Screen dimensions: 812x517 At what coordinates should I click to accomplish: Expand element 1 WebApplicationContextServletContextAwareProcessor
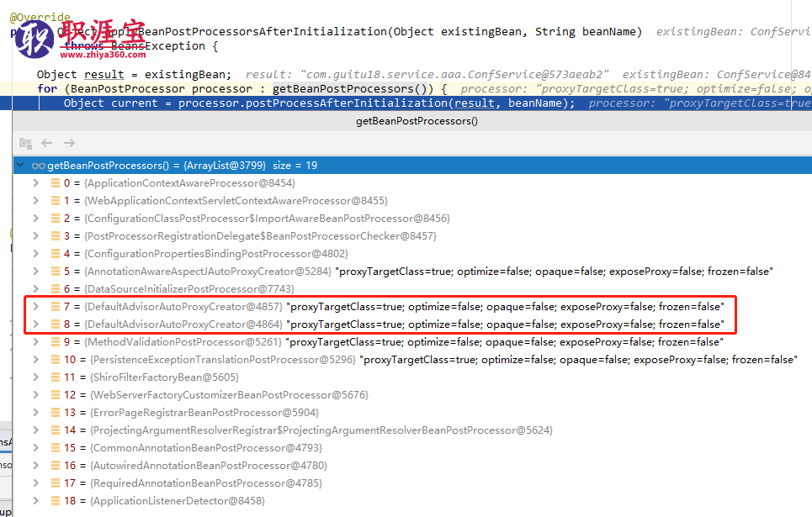[x=35, y=200]
